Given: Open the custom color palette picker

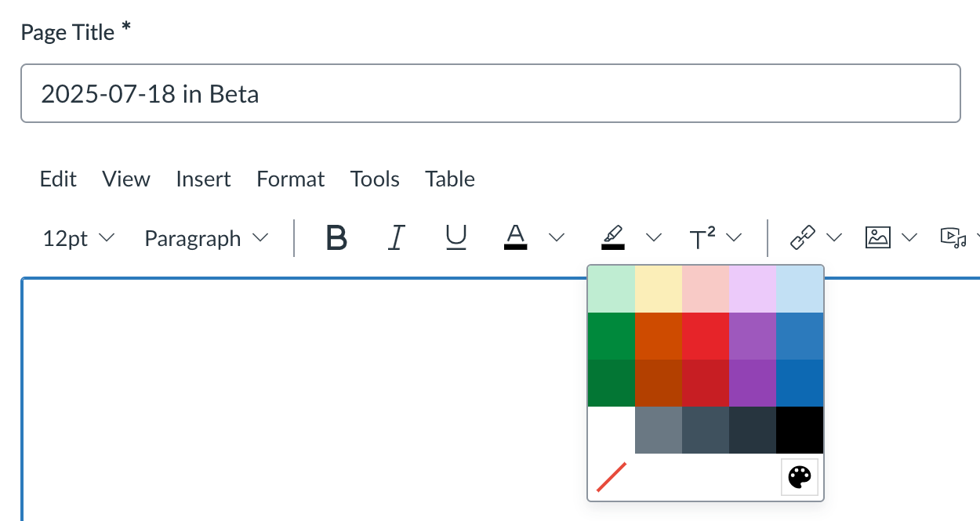Looking at the screenshot, I should coord(799,476).
